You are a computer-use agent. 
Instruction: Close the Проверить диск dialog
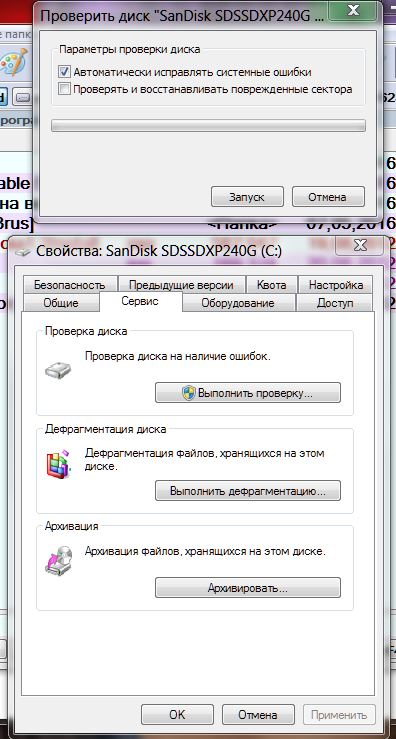pos(354,10)
